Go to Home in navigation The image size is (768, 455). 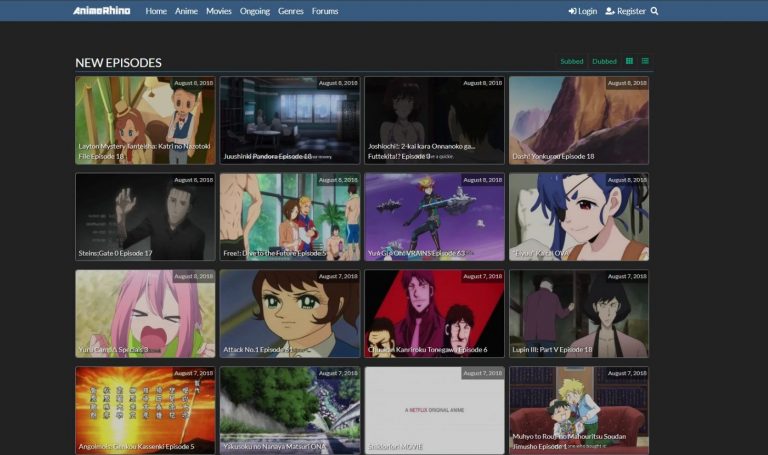click(156, 11)
